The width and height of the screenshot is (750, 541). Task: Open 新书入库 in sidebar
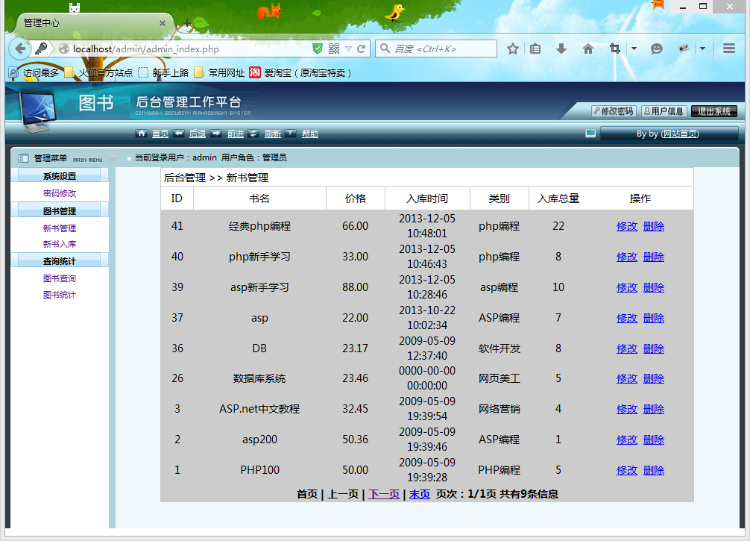pos(59,244)
